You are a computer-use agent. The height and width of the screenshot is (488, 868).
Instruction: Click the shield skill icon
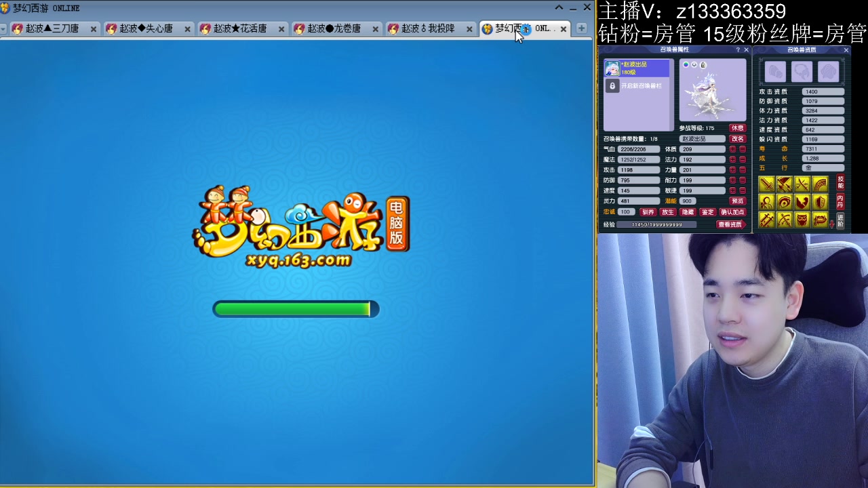[821, 202]
